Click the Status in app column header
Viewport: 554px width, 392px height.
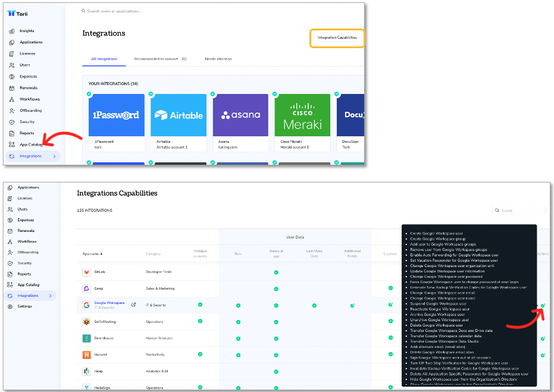point(276,253)
